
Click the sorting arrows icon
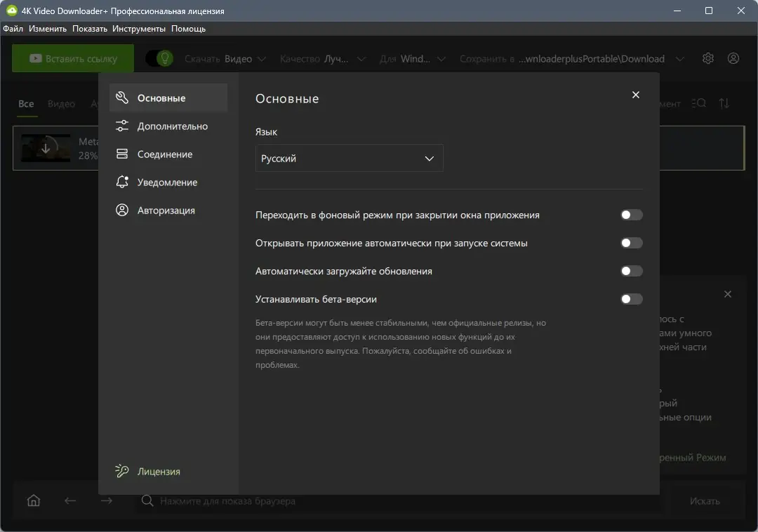pyautogui.click(x=724, y=103)
